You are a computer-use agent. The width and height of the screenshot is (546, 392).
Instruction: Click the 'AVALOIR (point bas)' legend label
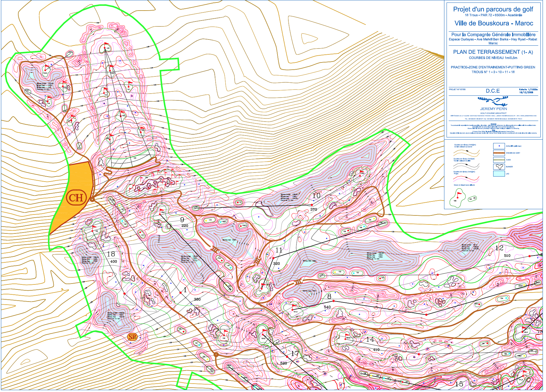(513, 146)
